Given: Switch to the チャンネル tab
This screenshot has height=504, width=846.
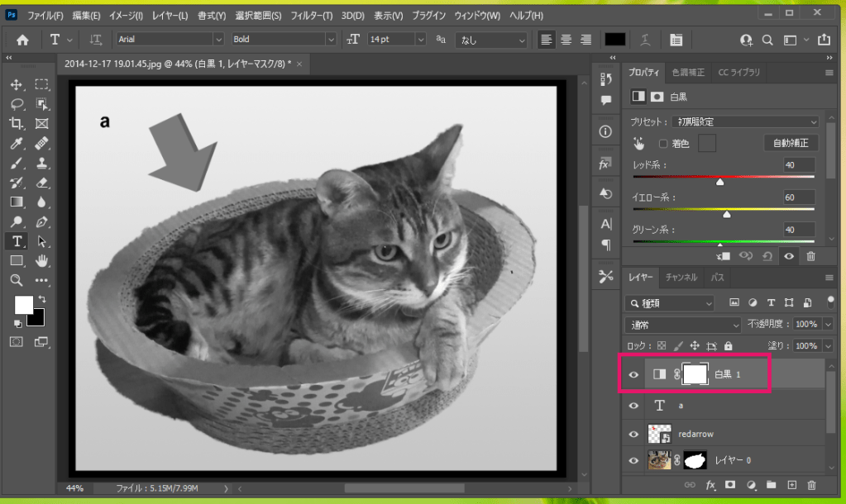Looking at the screenshot, I should click(x=681, y=278).
